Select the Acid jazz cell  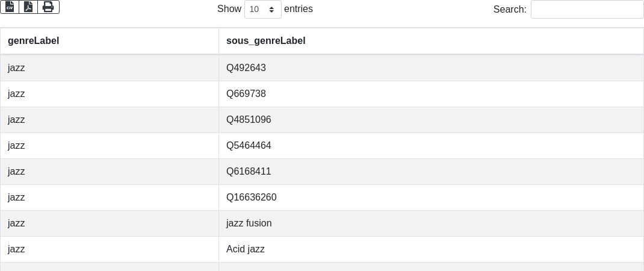point(246,249)
